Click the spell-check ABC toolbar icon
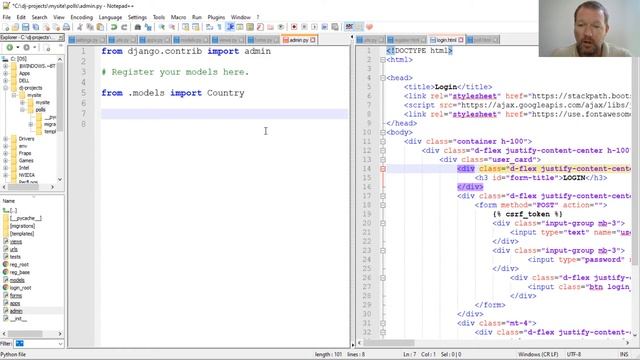640x360 pixels. pos(349,27)
